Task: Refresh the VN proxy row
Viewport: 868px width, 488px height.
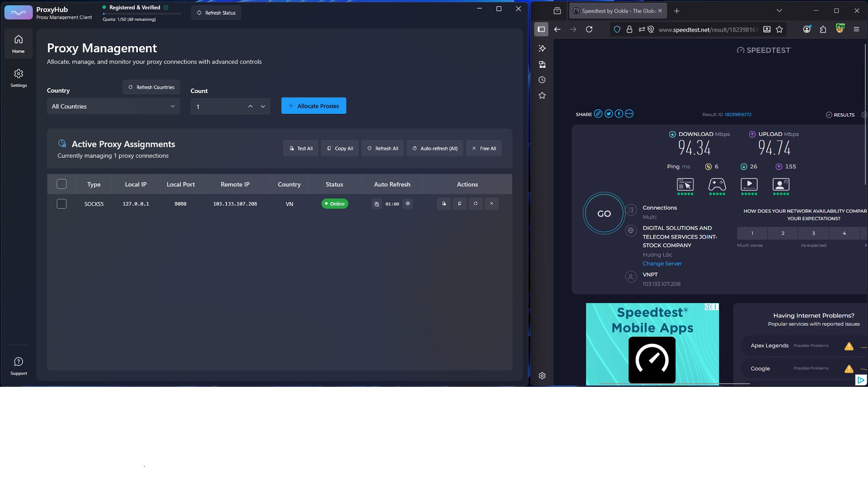Action: (476, 204)
